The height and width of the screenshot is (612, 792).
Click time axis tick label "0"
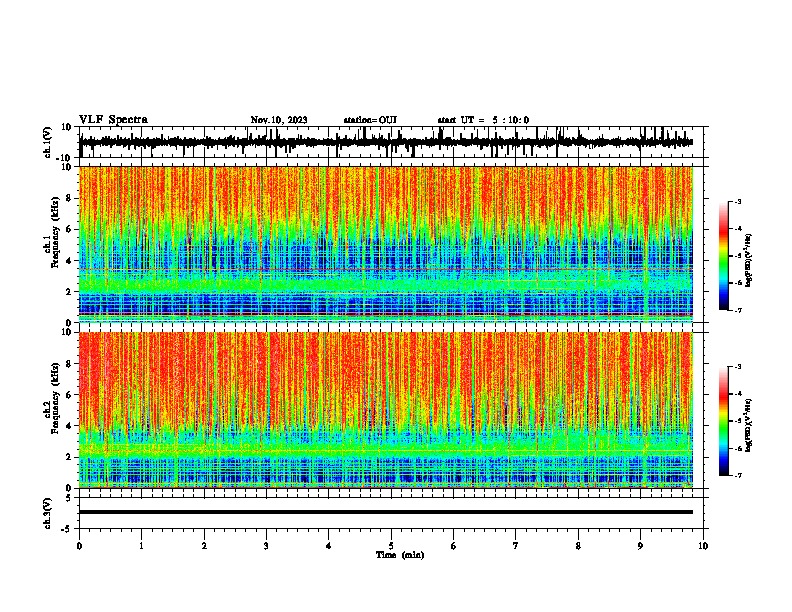pyautogui.click(x=79, y=546)
